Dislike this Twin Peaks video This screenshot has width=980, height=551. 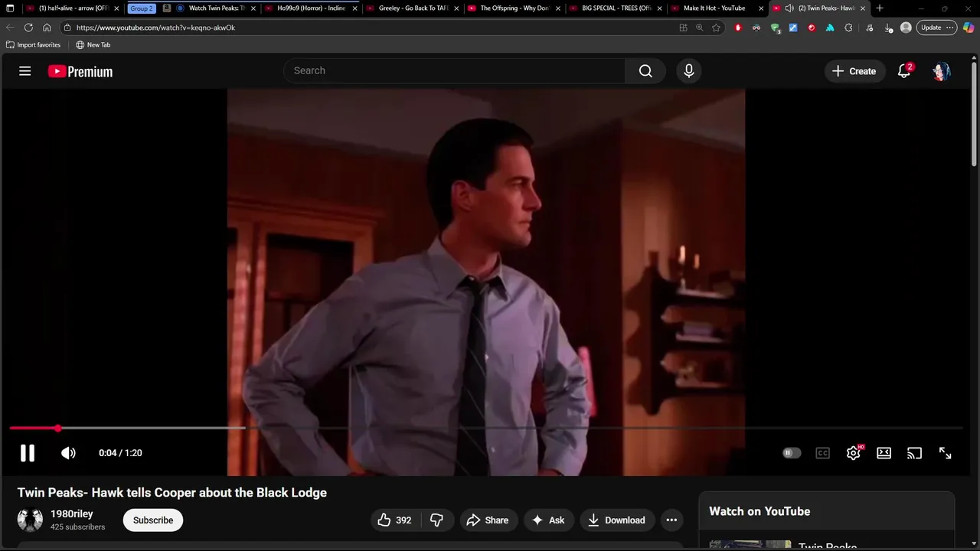coord(437,520)
